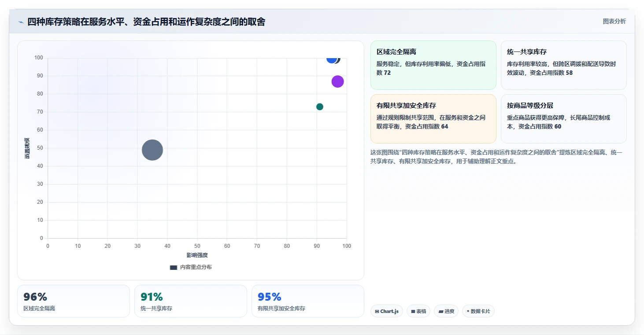Click the x-axis tick label 50
Screen dimensions: 644x335
tap(197, 246)
